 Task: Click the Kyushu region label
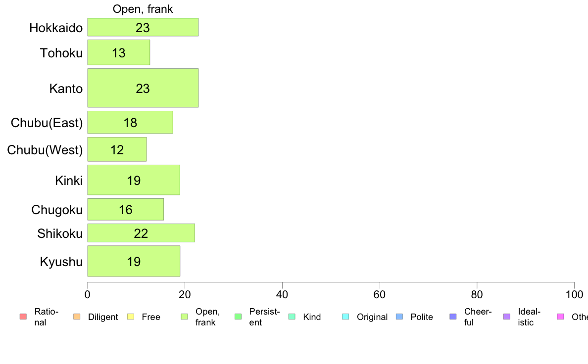coord(61,261)
